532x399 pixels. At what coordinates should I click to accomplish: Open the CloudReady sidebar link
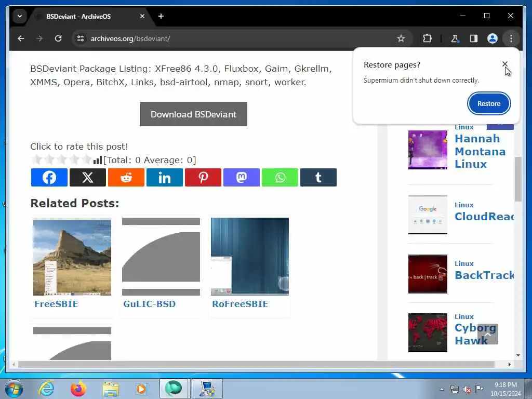484,217
